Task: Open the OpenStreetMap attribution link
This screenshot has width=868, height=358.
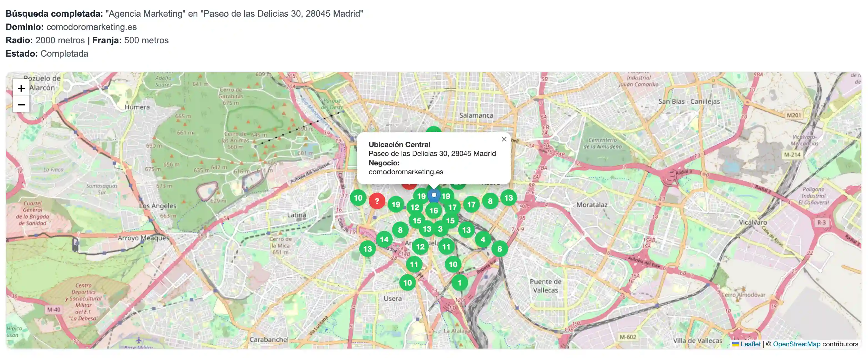Action: (x=796, y=344)
